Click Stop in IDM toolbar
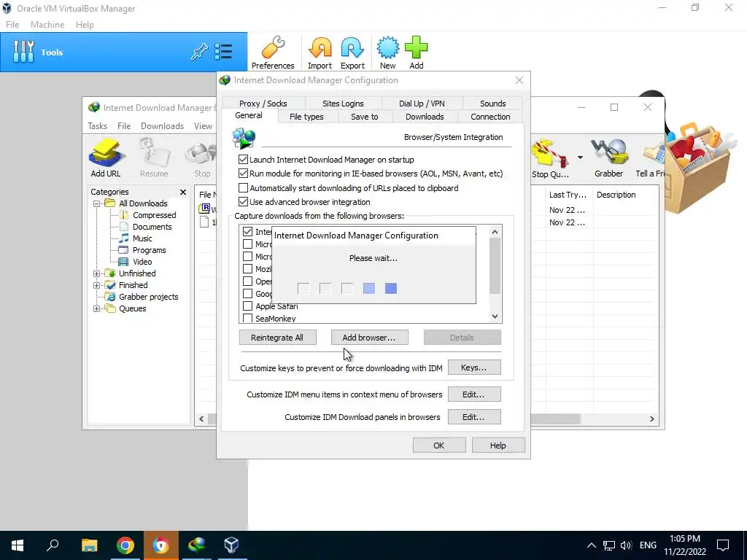Screen dimensions: 747x560 coord(202,157)
